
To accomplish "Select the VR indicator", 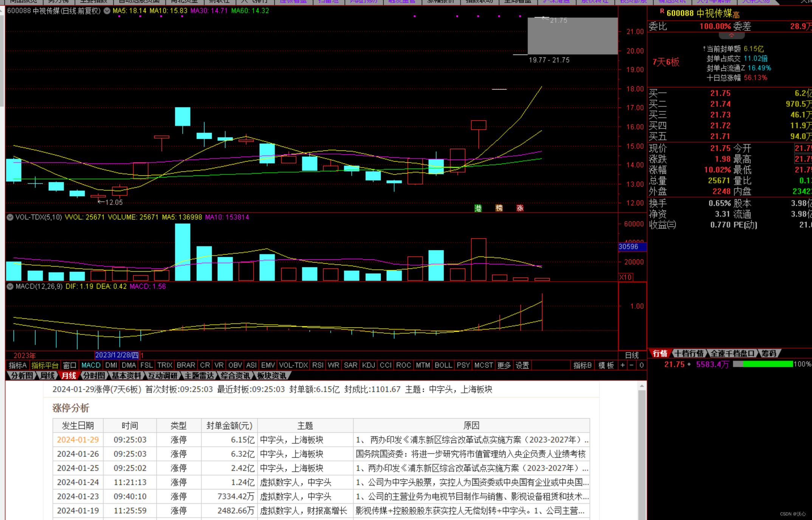I will (x=219, y=365).
